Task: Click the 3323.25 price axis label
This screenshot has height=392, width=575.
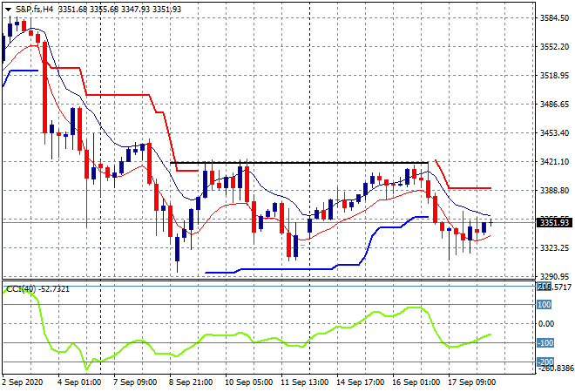Action: coord(554,248)
